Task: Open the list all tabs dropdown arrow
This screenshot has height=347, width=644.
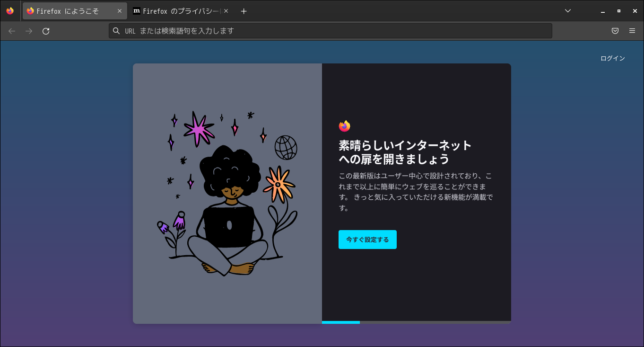Action: click(x=568, y=11)
